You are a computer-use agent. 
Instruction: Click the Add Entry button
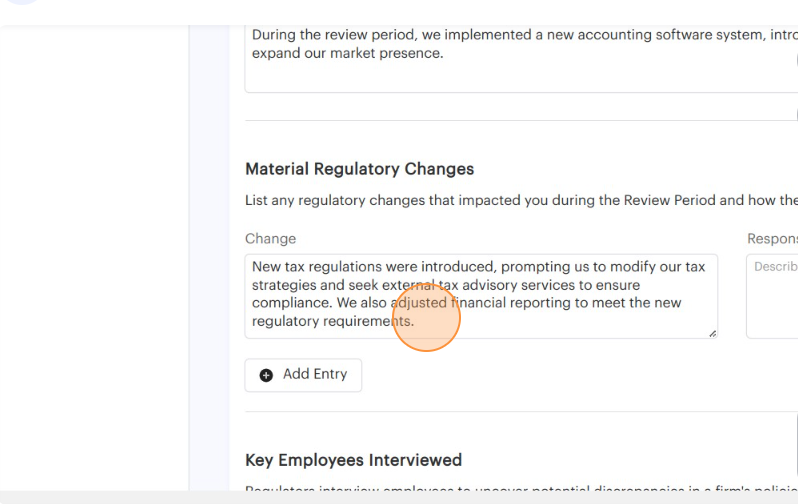(303, 375)
